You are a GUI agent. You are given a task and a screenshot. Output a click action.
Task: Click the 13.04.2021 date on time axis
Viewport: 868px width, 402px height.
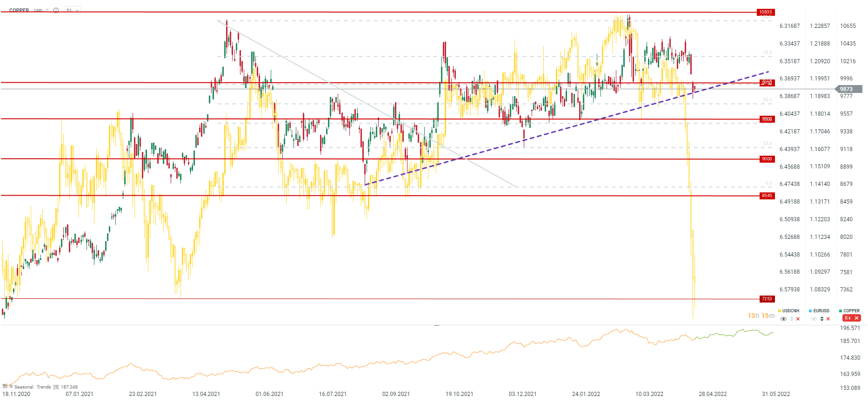(206, 394)
